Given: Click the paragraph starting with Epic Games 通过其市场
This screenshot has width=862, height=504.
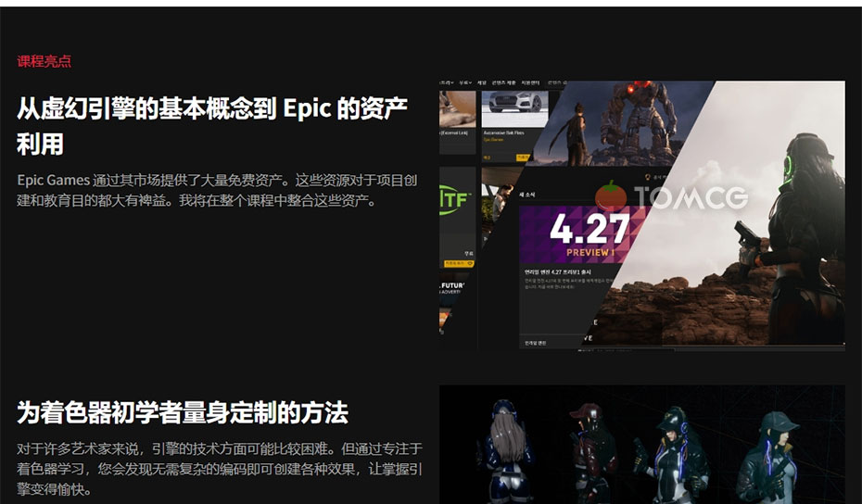Looking at the screenshot, I should (217, 190).
